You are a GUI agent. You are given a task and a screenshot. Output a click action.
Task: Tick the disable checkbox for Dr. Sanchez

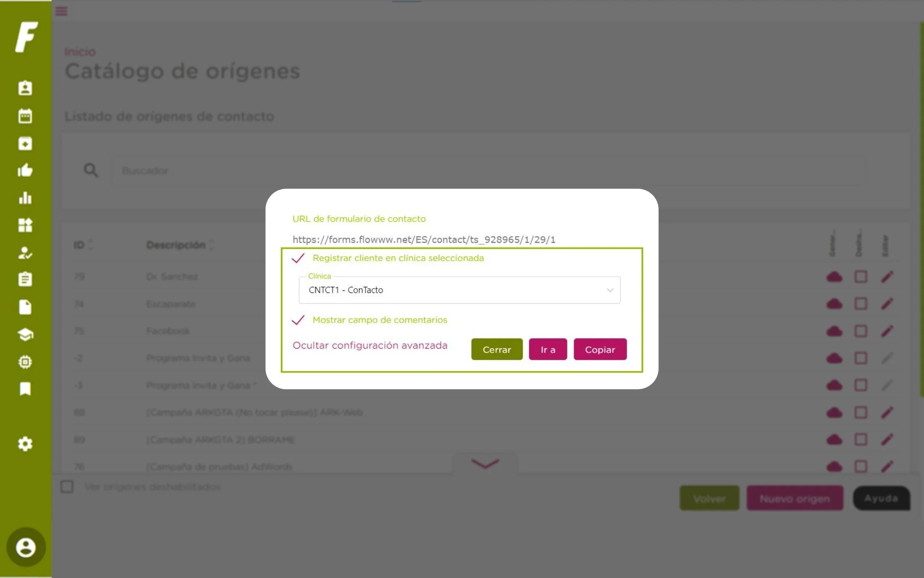click(x=860, y=277)
